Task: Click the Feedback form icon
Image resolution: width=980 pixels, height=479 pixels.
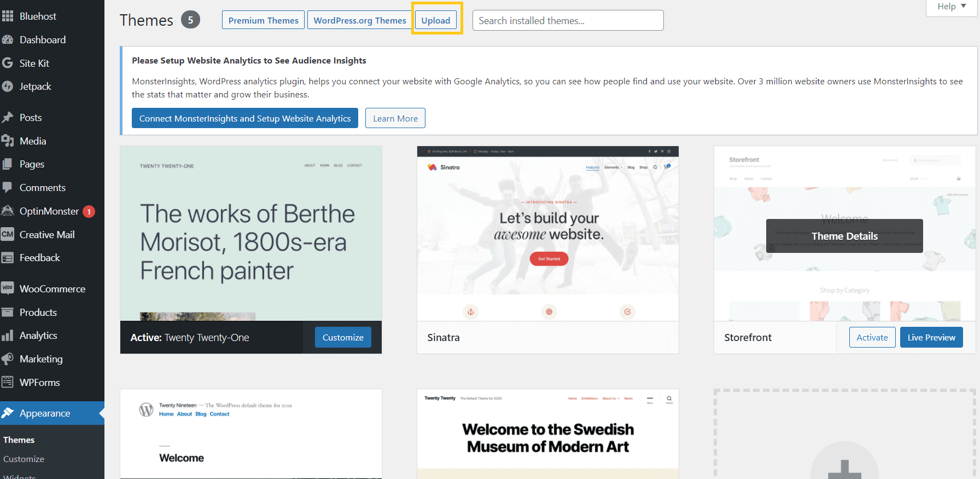Action: point(8,258)
